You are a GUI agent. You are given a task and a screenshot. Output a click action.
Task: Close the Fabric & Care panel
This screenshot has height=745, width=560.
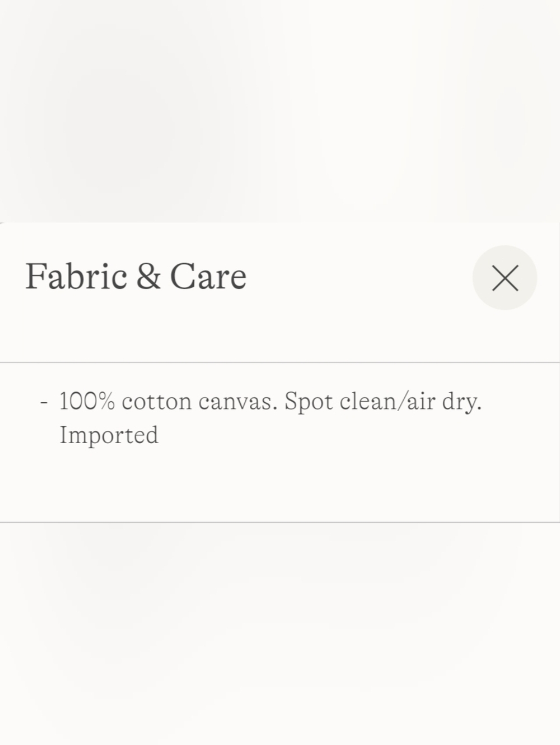point(505,278)
